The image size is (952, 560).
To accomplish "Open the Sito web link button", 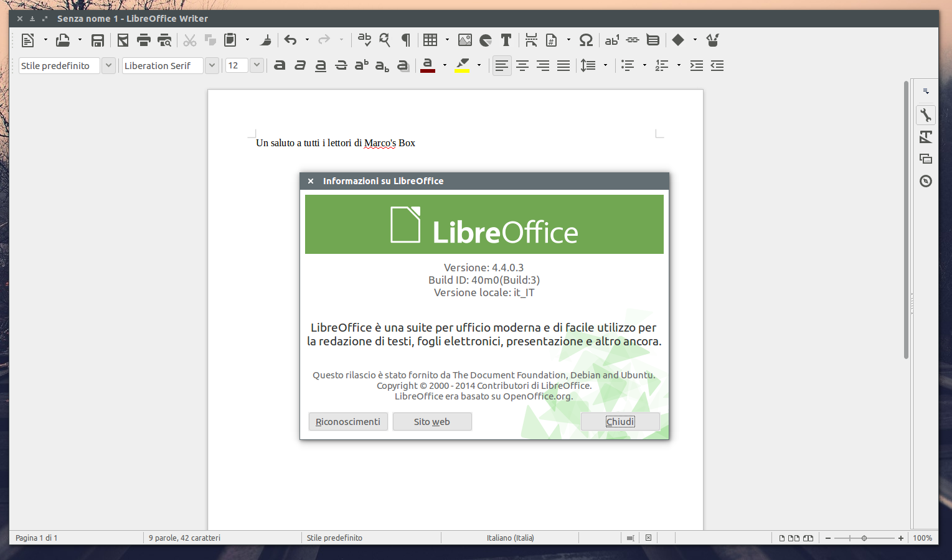I will (432, 421).
